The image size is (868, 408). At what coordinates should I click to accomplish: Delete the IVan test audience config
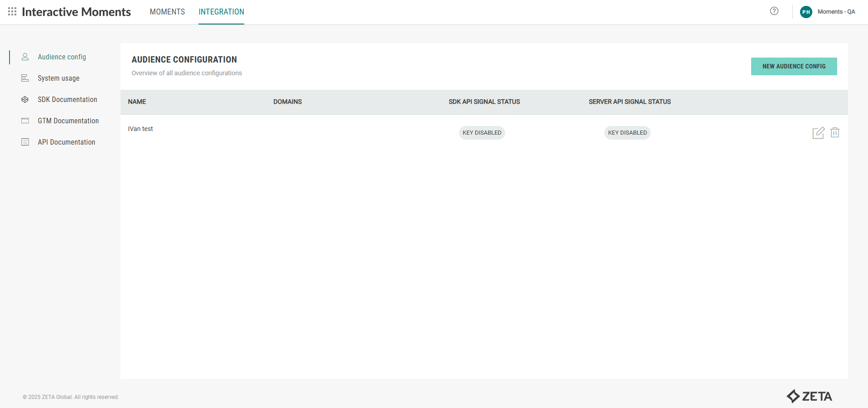(834, 132)
